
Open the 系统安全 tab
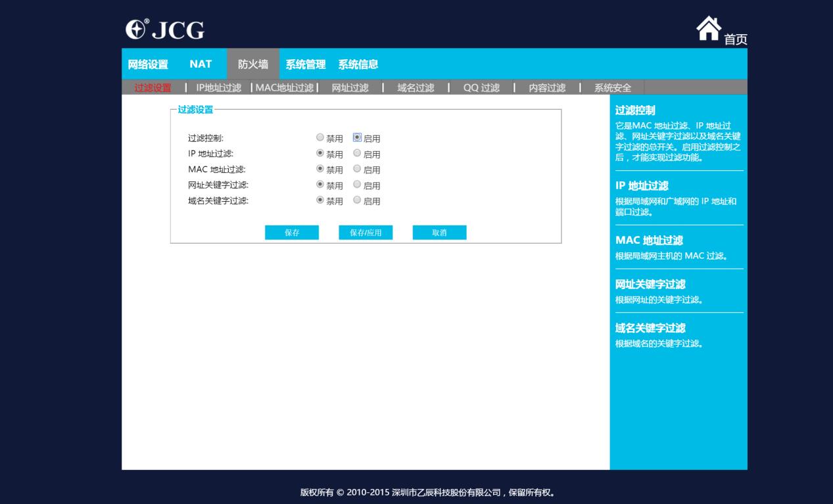tap(611, 86)
